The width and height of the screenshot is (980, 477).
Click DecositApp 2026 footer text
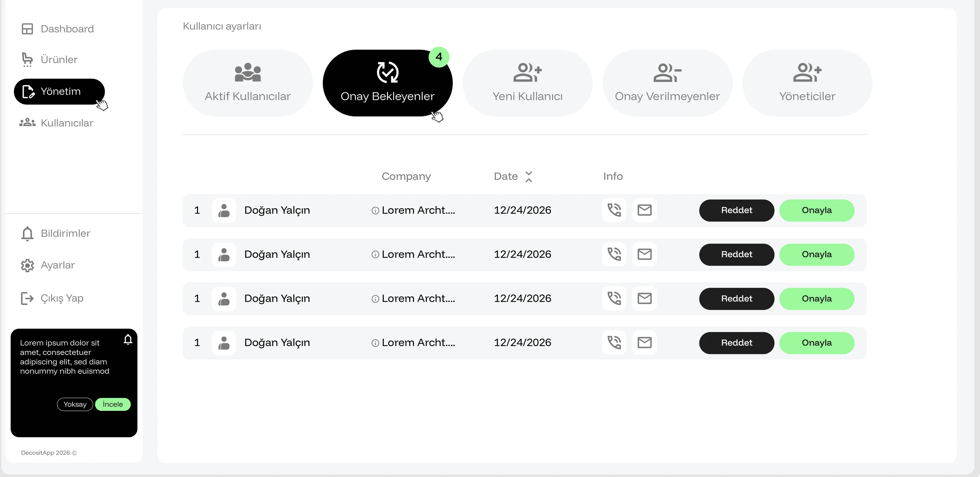tap(49, 453)
